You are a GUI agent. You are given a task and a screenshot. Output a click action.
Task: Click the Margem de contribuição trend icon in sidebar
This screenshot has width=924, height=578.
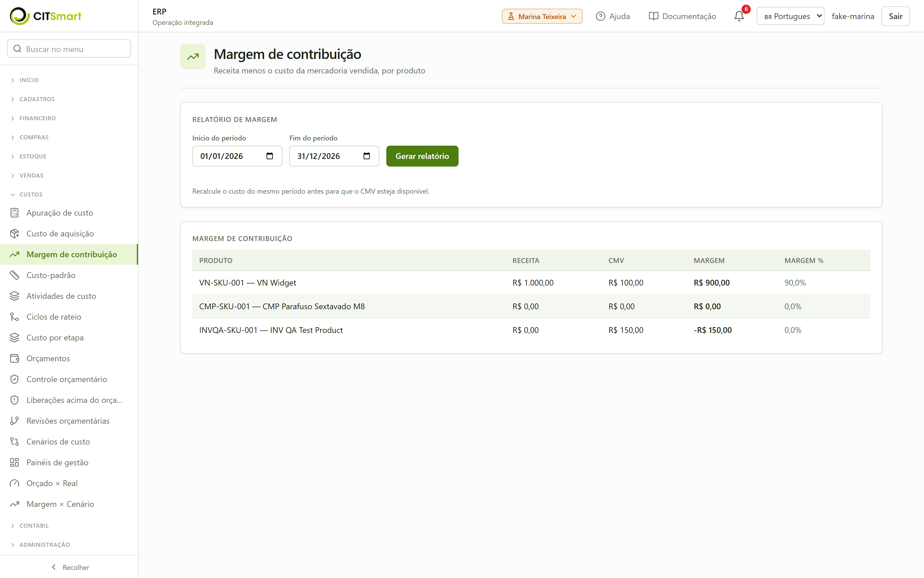click(14, 254)
